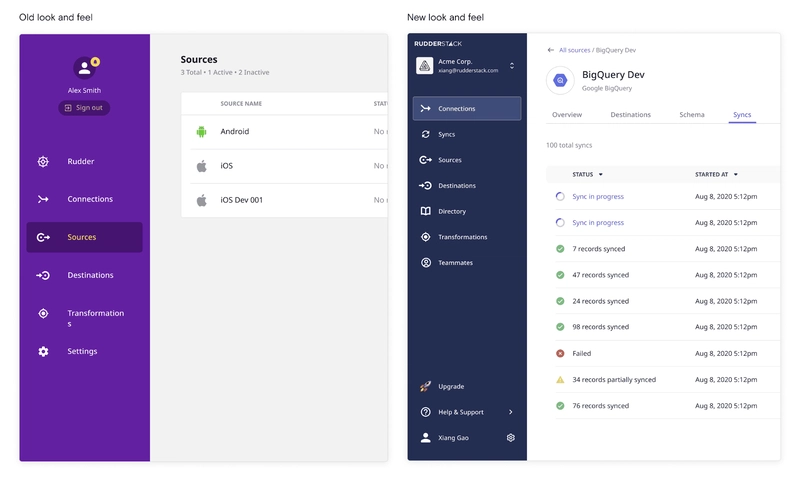This screenshot has width=800, height=481.
Task: Expand the Acme Corp. workspace switcher
Action: coord(512,66)
